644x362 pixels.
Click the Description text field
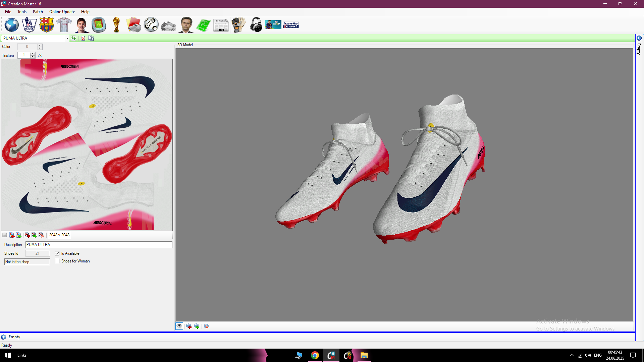point(99,245)
